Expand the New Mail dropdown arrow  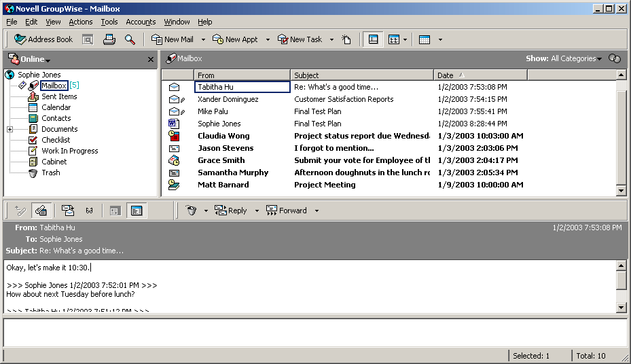click(x=203, y=39)
